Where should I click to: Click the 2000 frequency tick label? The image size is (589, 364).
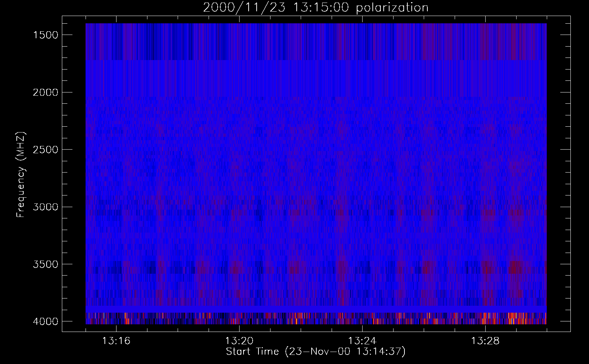click(x=46, y=92)
